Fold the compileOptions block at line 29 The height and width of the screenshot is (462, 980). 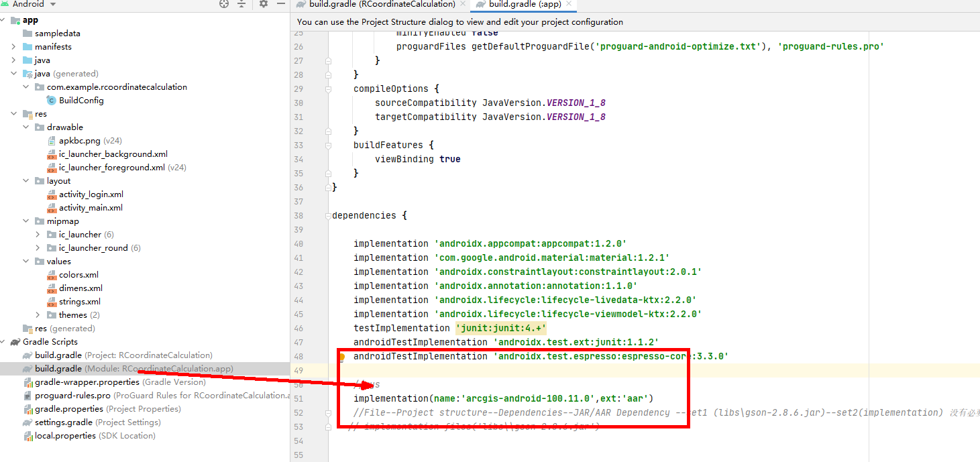(329, 89)
